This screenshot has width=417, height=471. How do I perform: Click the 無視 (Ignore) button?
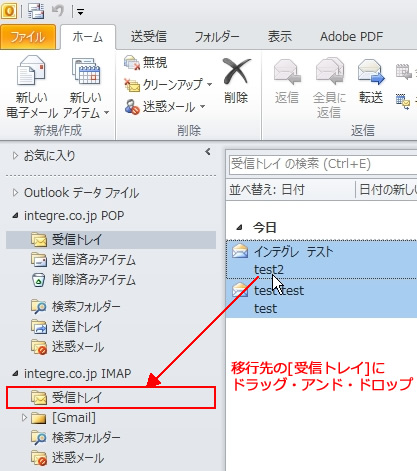[x=146, y=63]
